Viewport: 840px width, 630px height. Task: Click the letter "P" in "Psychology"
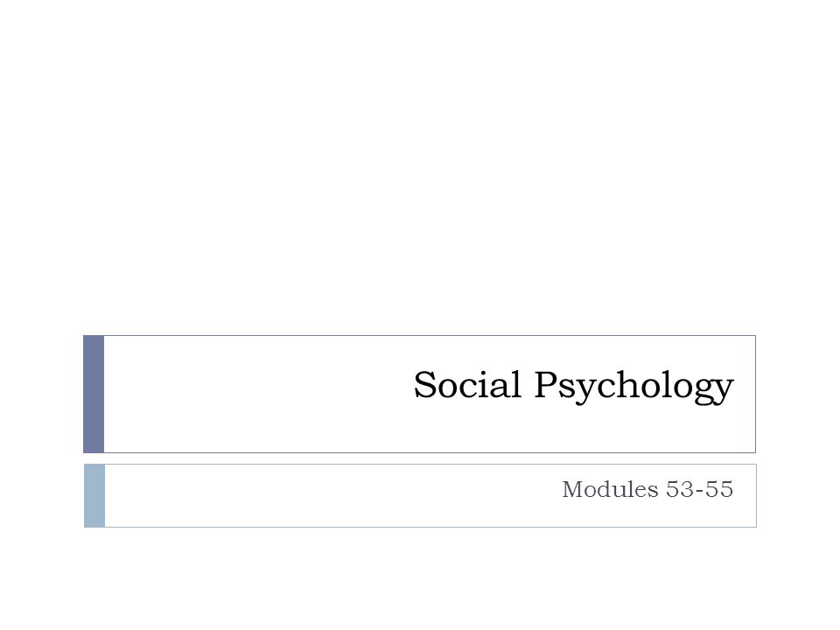click(546, 384)
